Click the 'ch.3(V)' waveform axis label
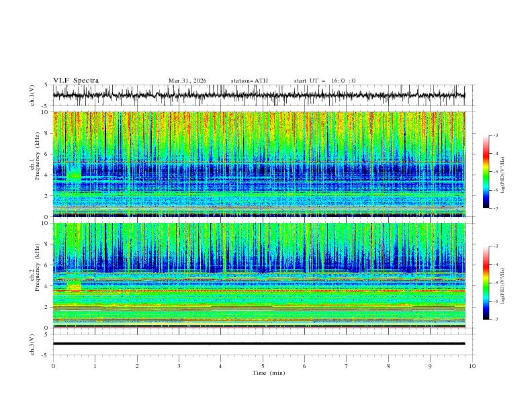The width and height of the screenshot is (532, 411). (32, 345)
